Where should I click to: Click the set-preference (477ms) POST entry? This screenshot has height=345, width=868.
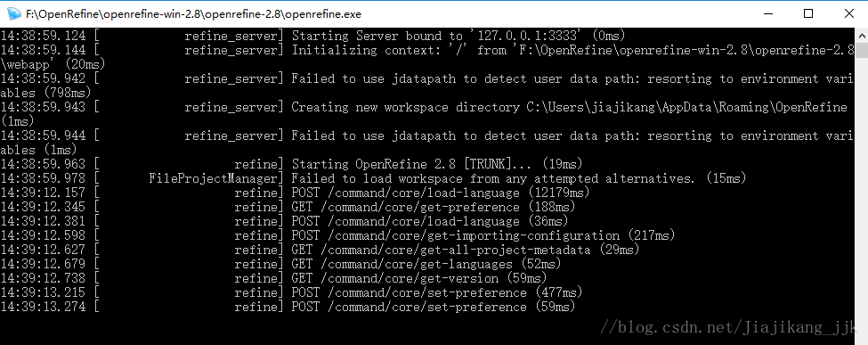291,293
